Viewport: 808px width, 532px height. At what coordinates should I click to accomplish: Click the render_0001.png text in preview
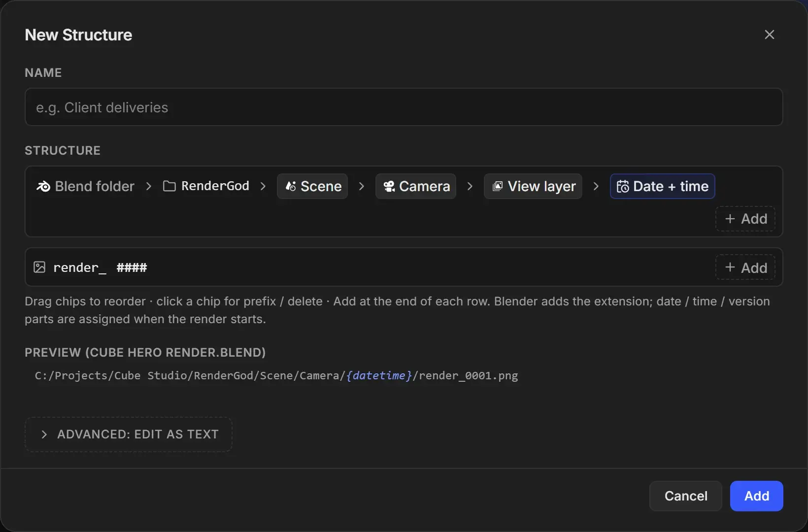(x=469, y=375)
